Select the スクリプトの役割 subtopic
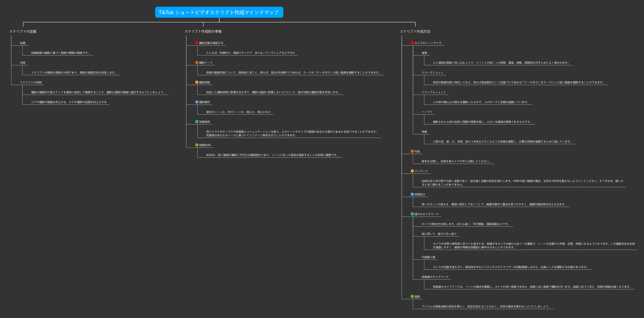The width and height of the screenshot is (644, 318). point(31,82)
